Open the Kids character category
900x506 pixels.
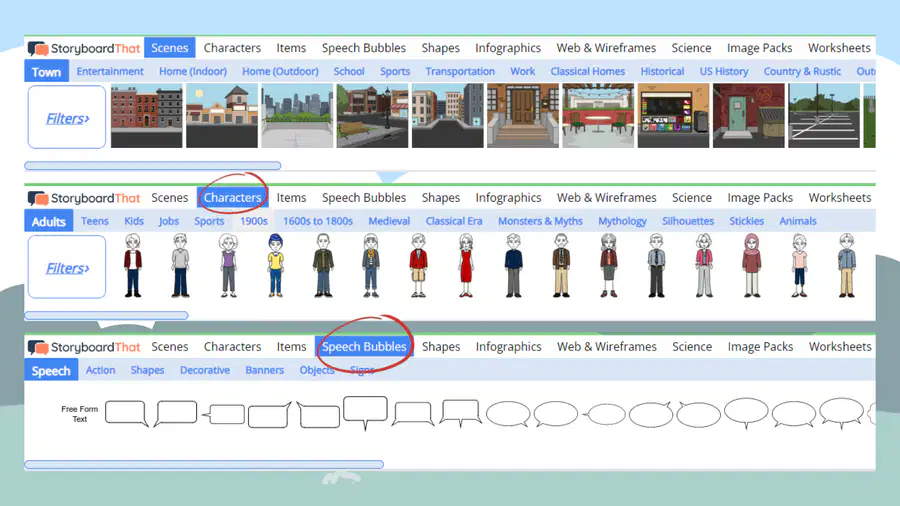pyautogui.click(x=134, y=221)
